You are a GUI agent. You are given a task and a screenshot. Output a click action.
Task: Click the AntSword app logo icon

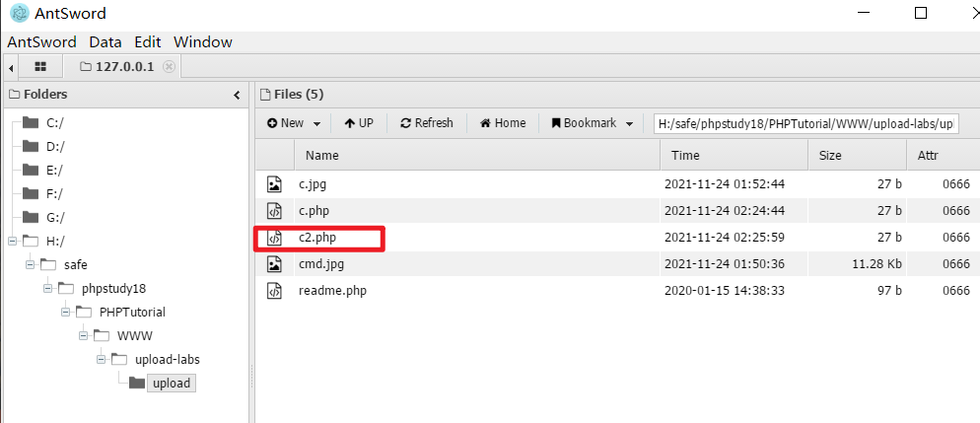click(x=20, y=13)
